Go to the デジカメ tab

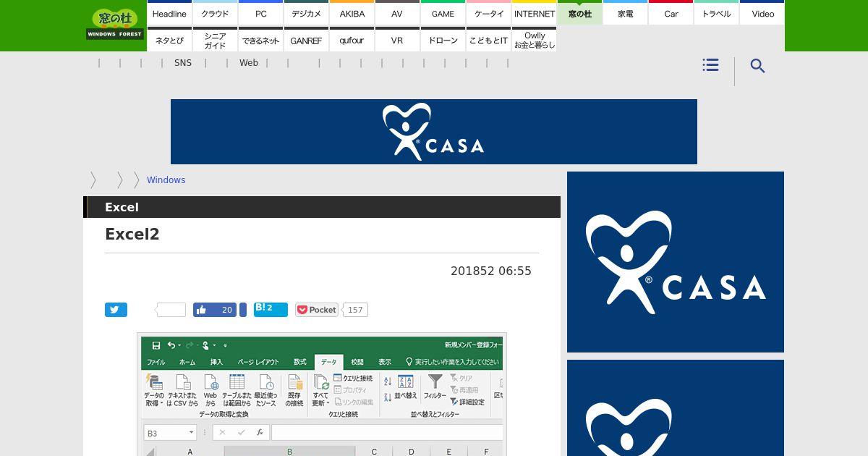(306, 12)
